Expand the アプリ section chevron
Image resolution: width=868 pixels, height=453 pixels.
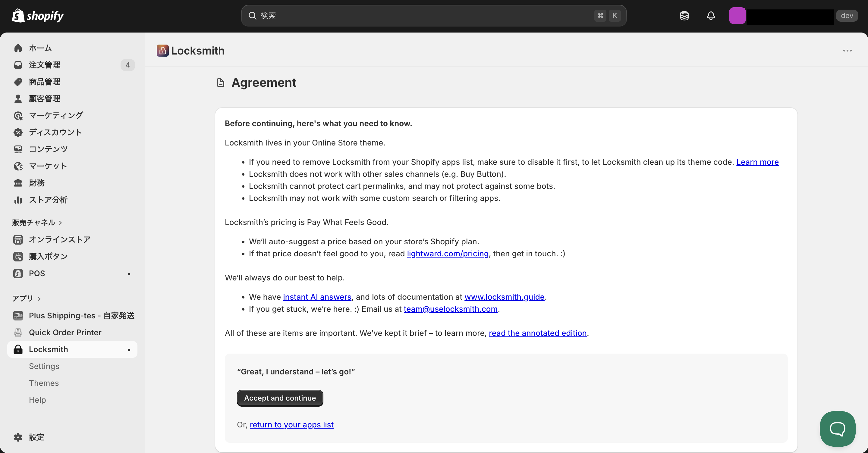pyautogui.click(x=39, y=298)
